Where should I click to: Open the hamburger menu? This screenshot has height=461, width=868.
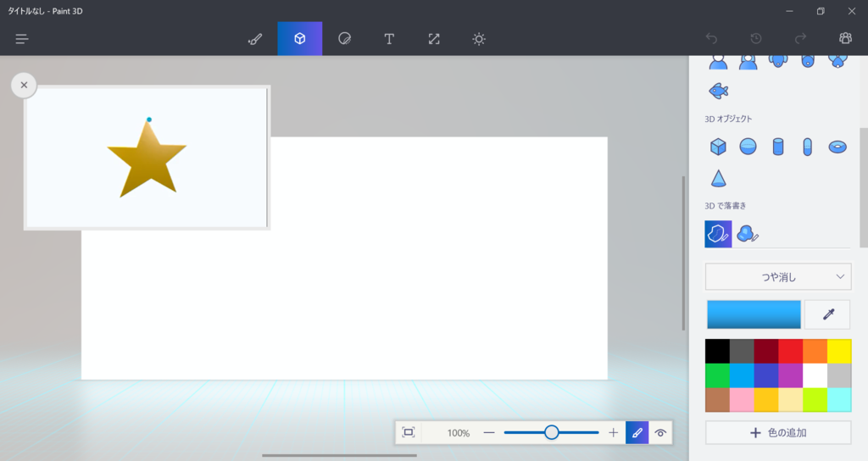coord(22,39)
